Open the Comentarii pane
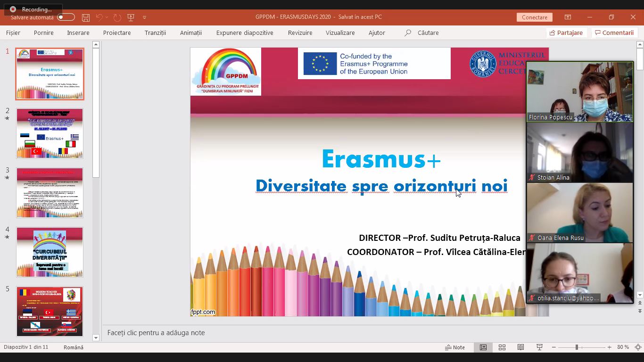Screen dimensions: 644x362 614,33
